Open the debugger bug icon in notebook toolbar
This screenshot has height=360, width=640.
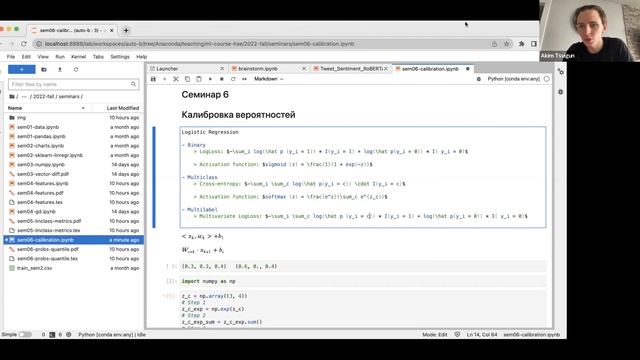(x=479, y=79)
